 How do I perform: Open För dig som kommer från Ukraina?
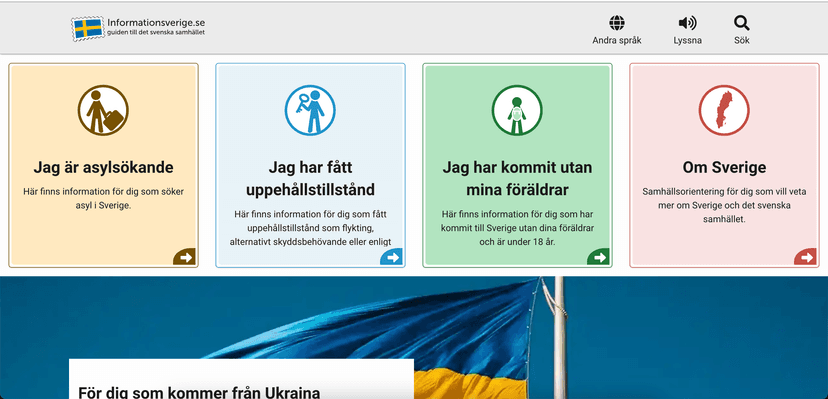click(199, 392)
